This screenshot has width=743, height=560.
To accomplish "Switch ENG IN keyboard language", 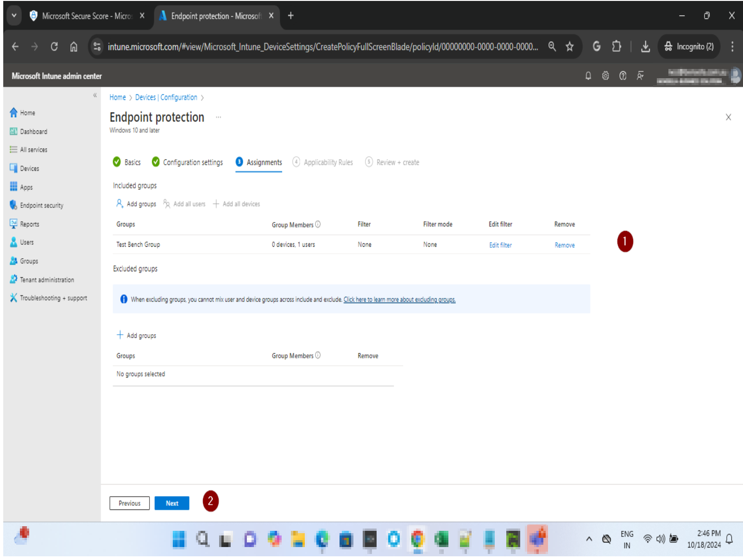I will tap(627, 539).
